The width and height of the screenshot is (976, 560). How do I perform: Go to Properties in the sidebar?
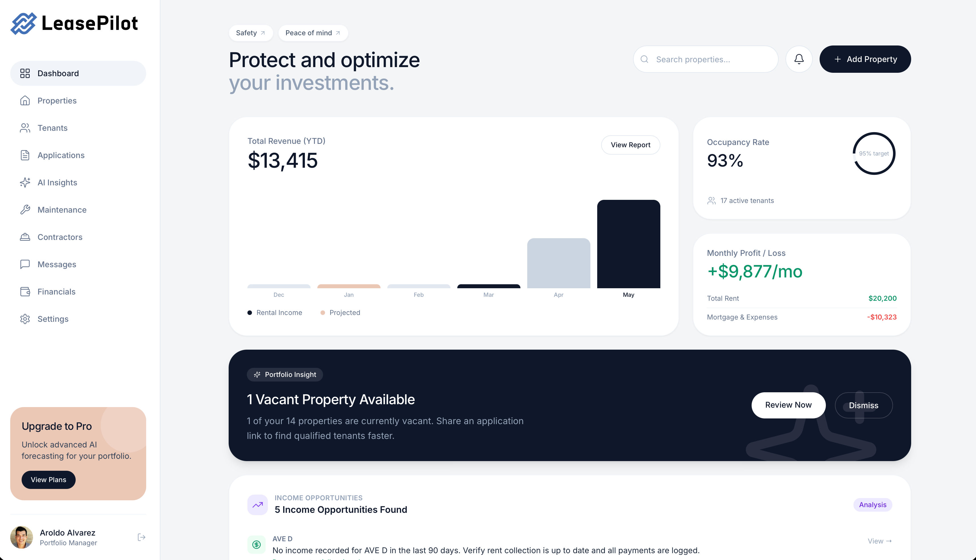78,101
